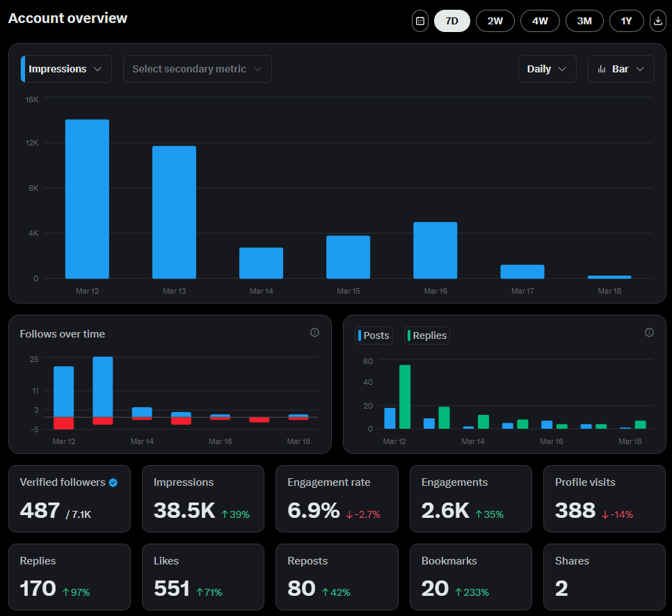Open the Daily interval dropdown
The height and width of the screenshot is (616, 672).
pos(547,69)
